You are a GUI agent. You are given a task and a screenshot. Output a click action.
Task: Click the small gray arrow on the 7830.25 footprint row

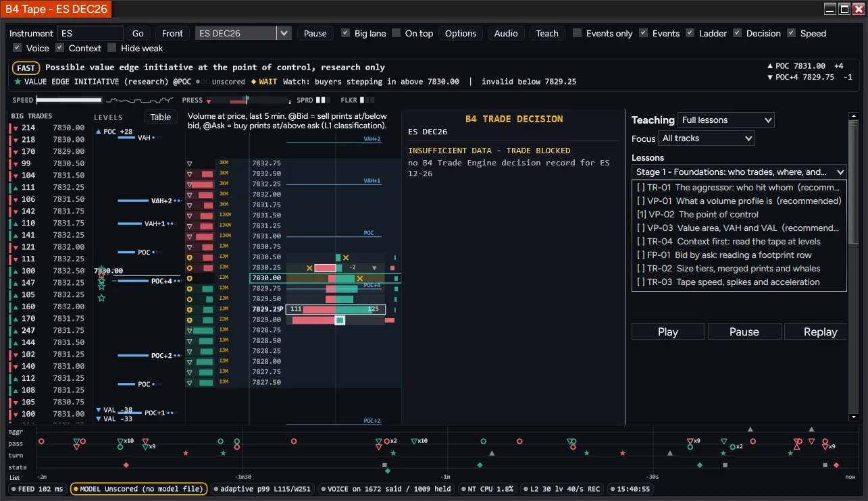tap(374, 268)
